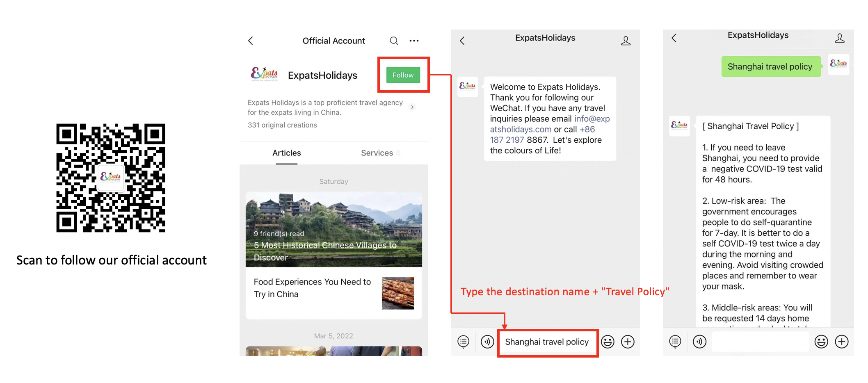Tap the grilled skewers food thumbnail
The width and height of the screenshot is (868, 383).
pyautogui.click(x=398, y=293)
